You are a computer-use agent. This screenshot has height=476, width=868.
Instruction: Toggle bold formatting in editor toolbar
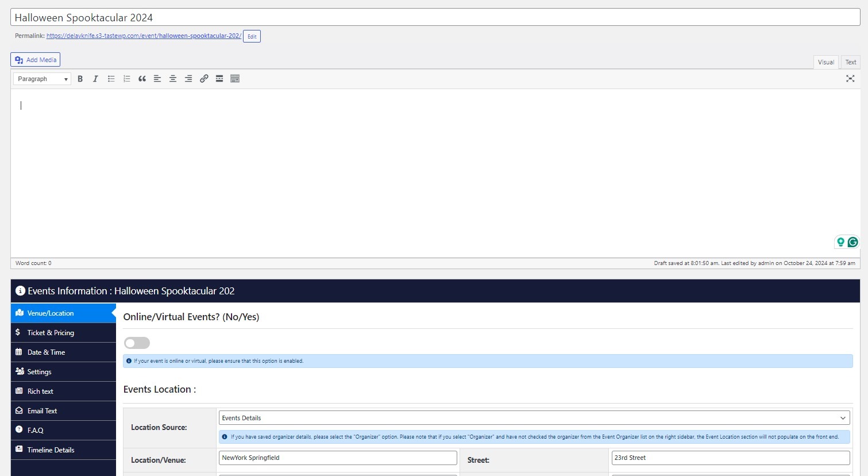click(80, 79)
